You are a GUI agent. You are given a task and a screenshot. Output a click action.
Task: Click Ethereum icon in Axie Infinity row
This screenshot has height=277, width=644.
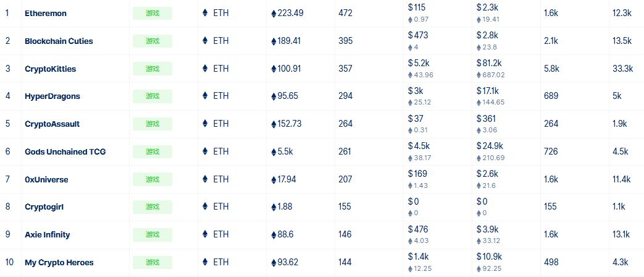pos(206,234)
